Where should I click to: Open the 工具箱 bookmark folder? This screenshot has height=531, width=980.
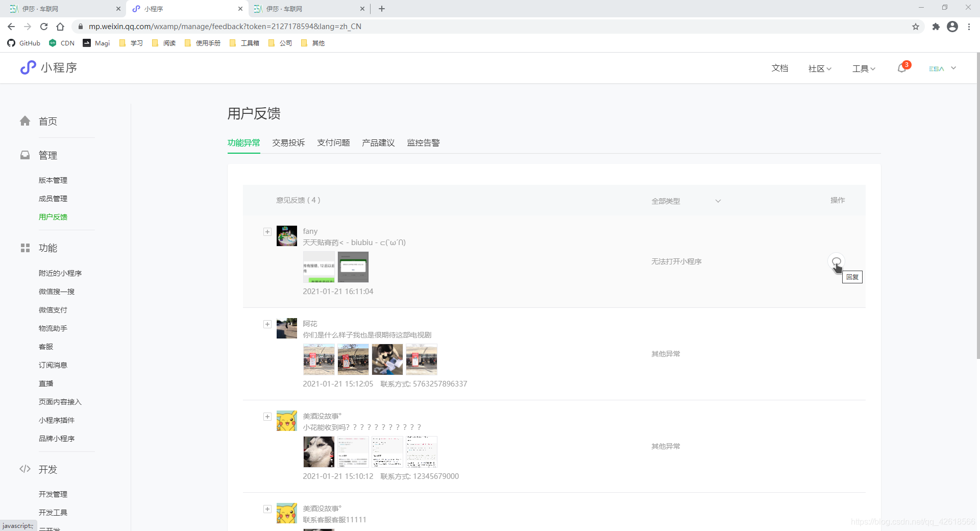[244, 43]
